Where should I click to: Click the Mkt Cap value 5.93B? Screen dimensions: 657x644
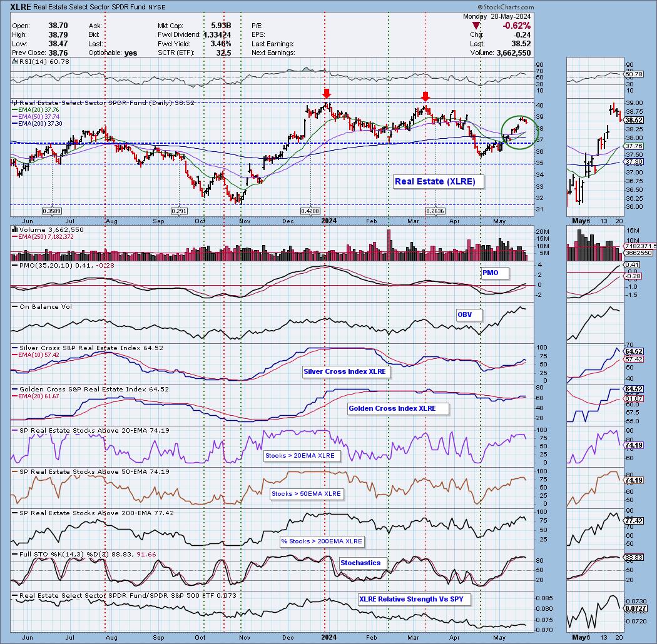point(221,26)
